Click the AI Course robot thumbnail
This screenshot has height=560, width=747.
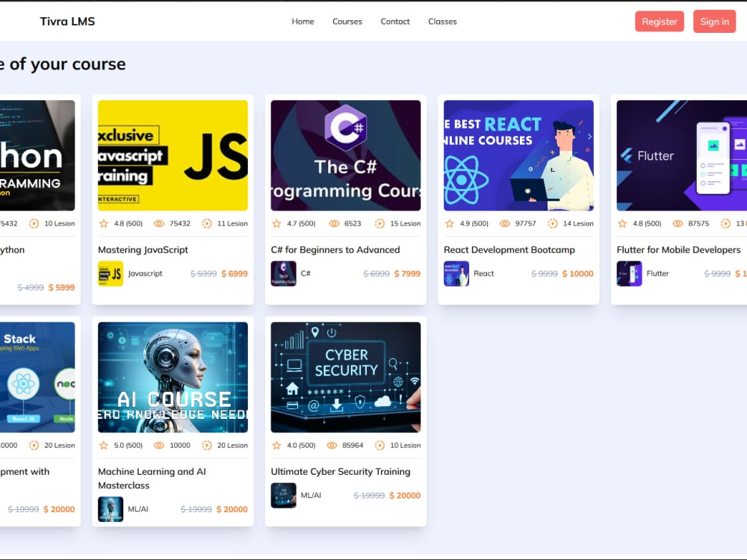(173, 377)
